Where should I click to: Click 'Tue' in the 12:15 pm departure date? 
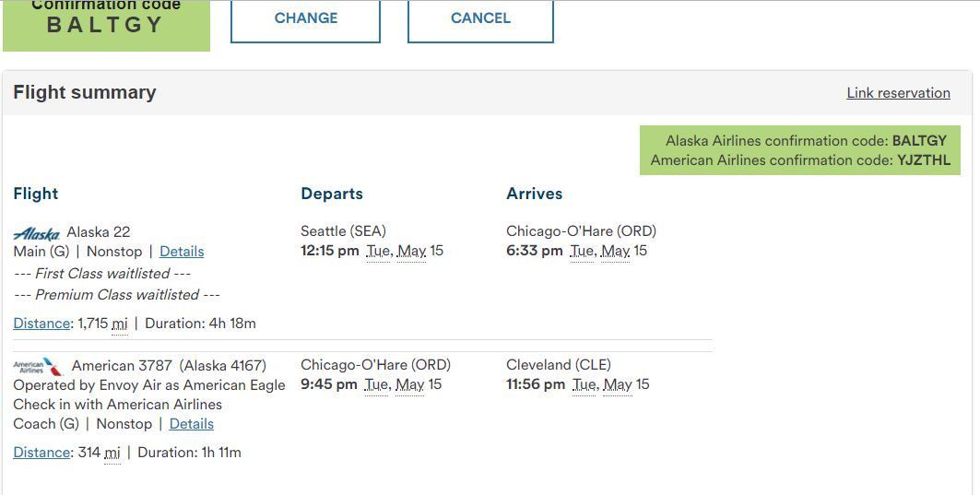tap(378, 251)
